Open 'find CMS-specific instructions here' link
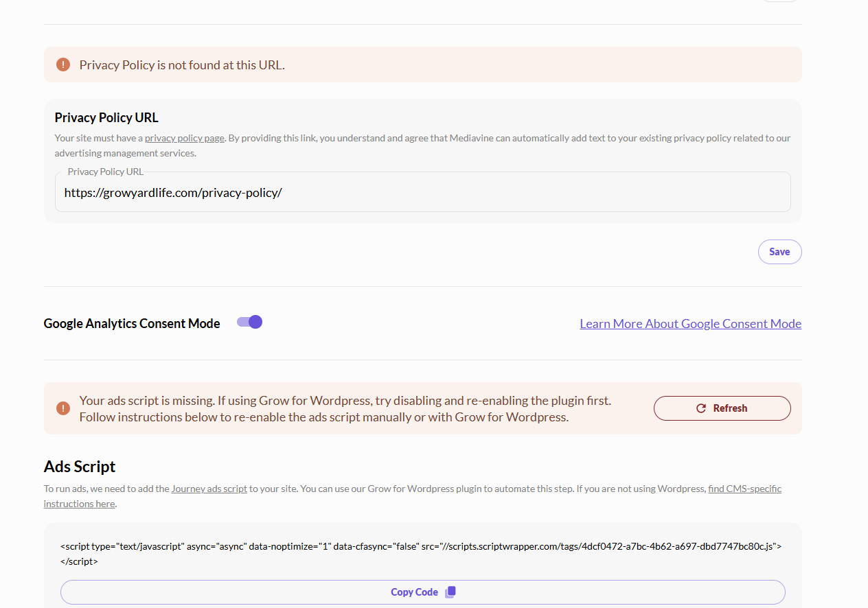 click(744, 489)
